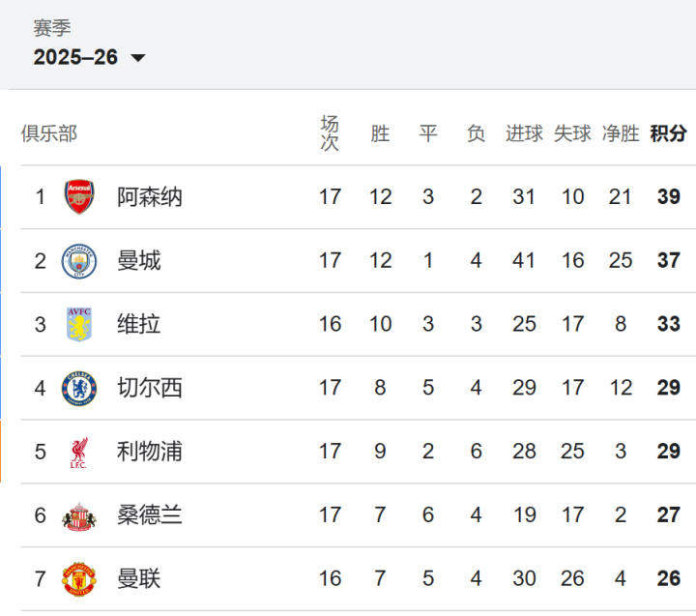Click the Aston Villa crest icon
The width and height of the screenshot is (696, 616).
(x=79, y=325)
